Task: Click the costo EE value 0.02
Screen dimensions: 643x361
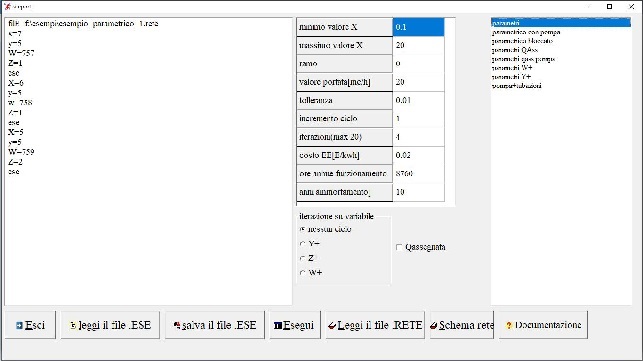Action: (418, 155)
